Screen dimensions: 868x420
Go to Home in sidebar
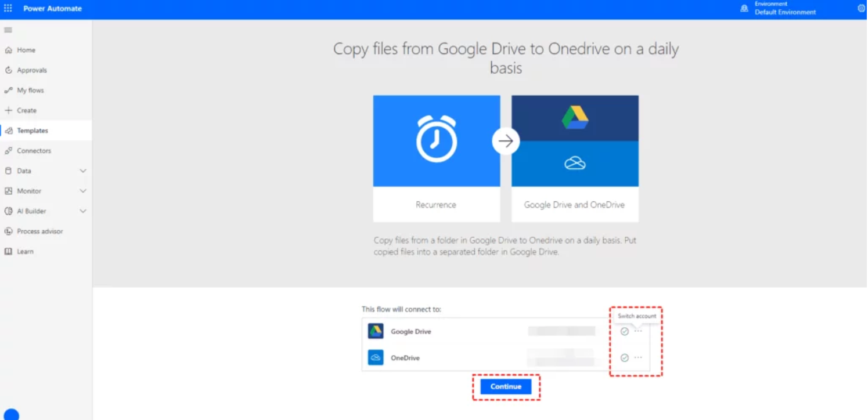click(x=26, y=50)
